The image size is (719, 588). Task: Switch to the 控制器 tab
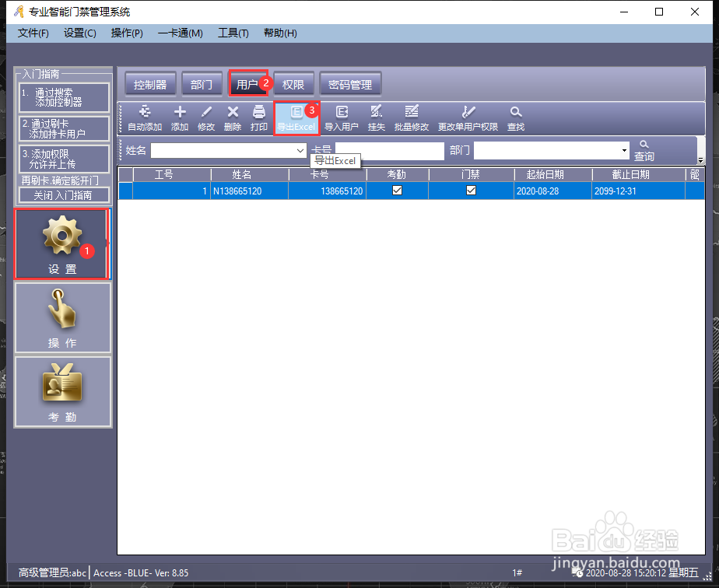point(150,84)
